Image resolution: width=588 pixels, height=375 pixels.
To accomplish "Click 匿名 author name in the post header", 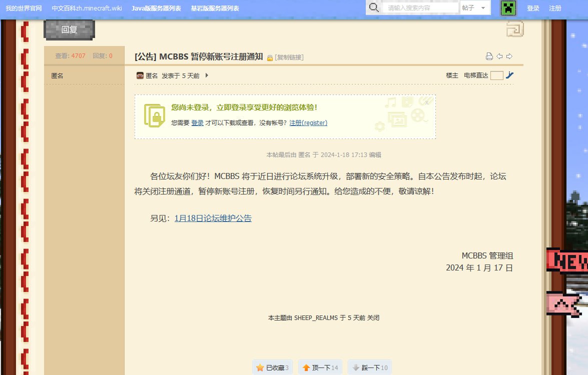I will pos(152,75).
